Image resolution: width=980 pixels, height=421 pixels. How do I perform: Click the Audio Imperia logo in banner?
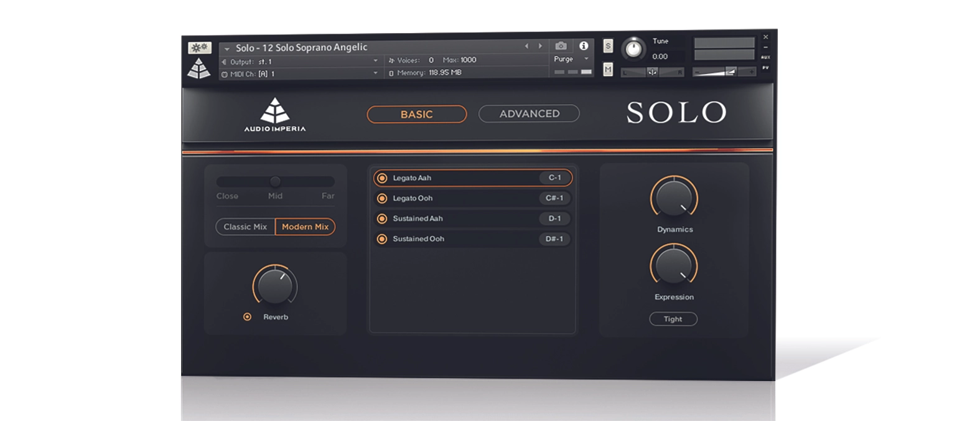point(275,115)
